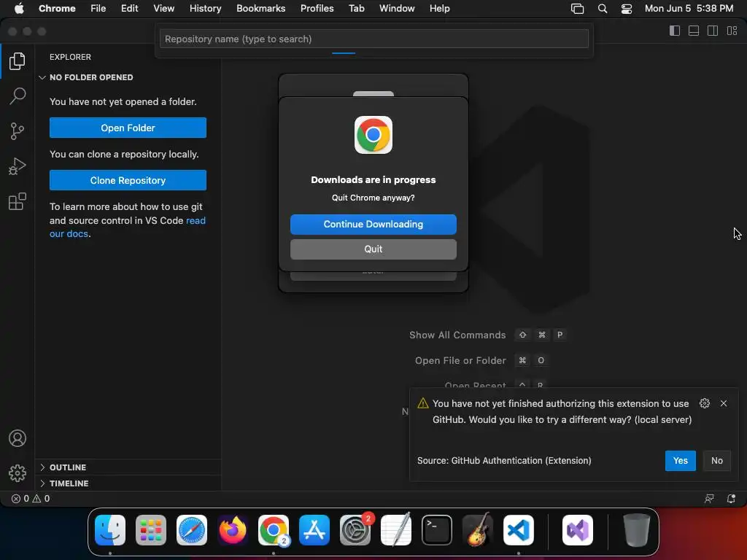Open Launchpad from the dock

(151, 530)
